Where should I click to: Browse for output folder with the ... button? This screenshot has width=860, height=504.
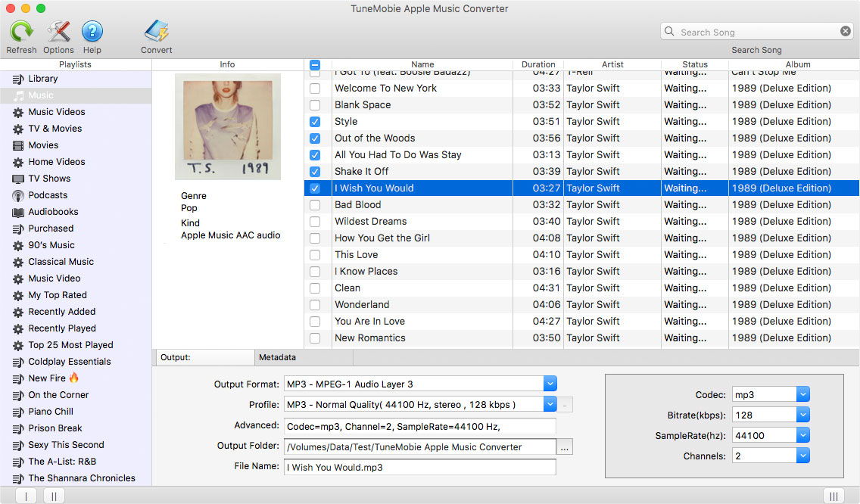pos(565,447)
